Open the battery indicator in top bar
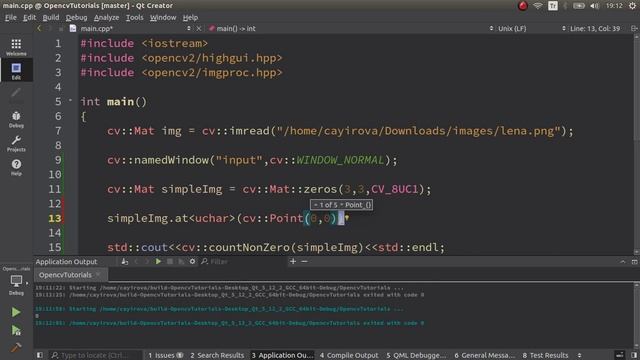Screen dimensions: 640x360 pos(579,6)
